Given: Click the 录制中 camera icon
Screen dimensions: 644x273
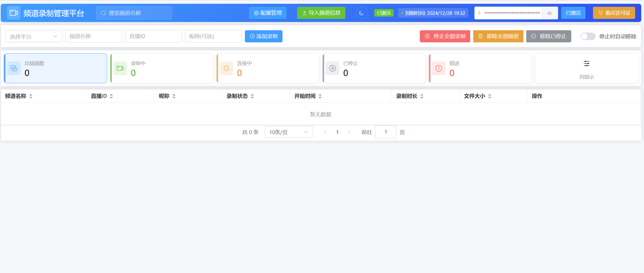Looking at the screenshot, I should pos(120,68).
